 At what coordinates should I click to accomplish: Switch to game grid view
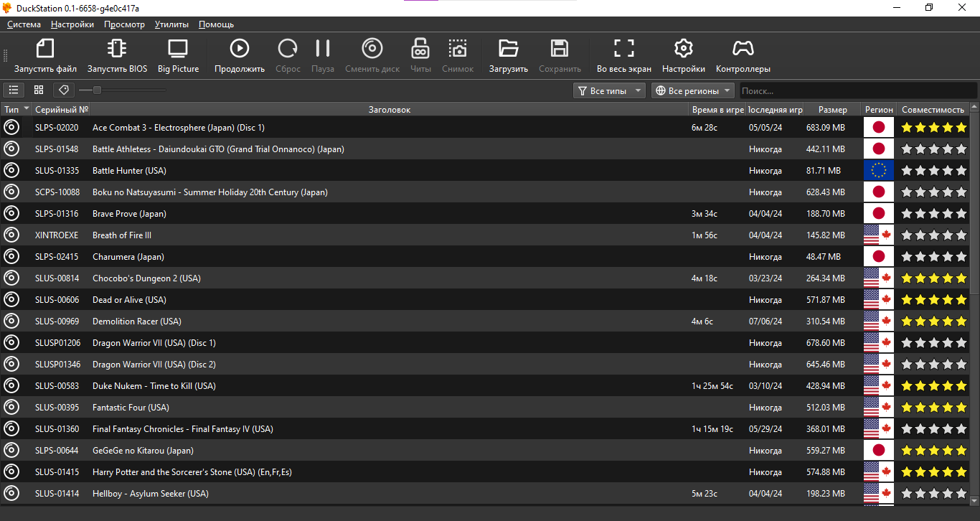(39, 90)
